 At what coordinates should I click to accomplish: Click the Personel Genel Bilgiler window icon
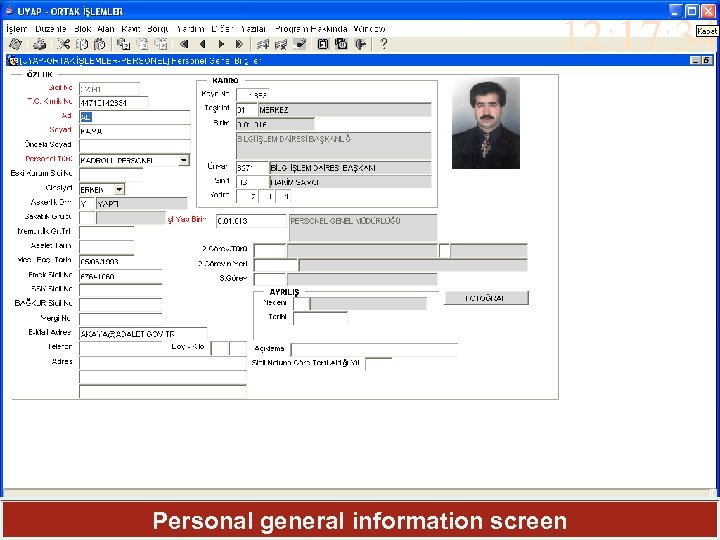(13, 60)
